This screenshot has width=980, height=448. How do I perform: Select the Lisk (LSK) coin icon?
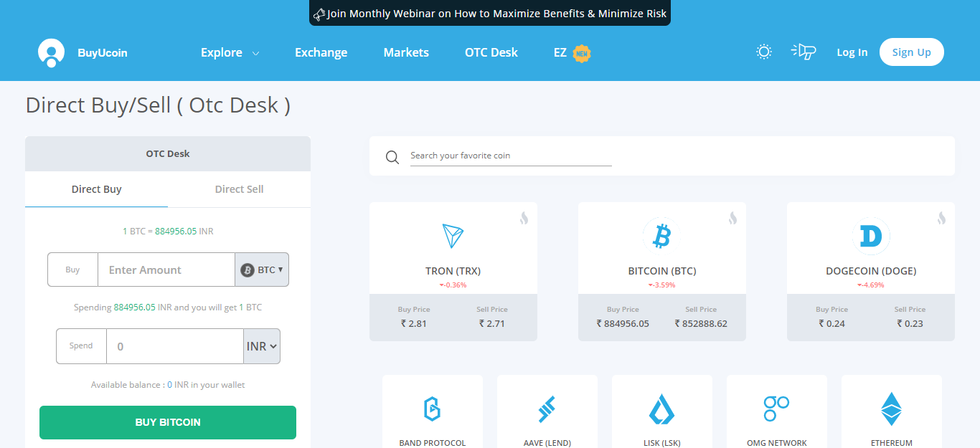pos(661,409)
